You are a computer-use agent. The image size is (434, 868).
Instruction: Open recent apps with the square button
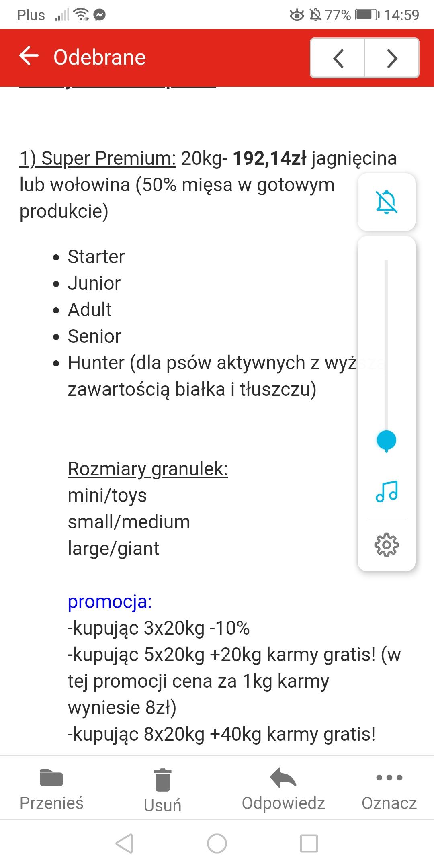pyautogui.click(x=309, y=843)
